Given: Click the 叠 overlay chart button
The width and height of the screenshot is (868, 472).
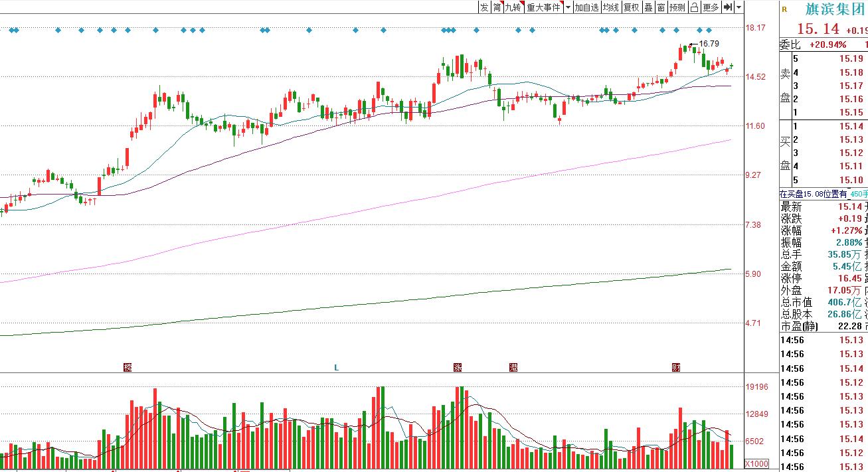Looking at the screenshot, I should click(x=648, y=7).
